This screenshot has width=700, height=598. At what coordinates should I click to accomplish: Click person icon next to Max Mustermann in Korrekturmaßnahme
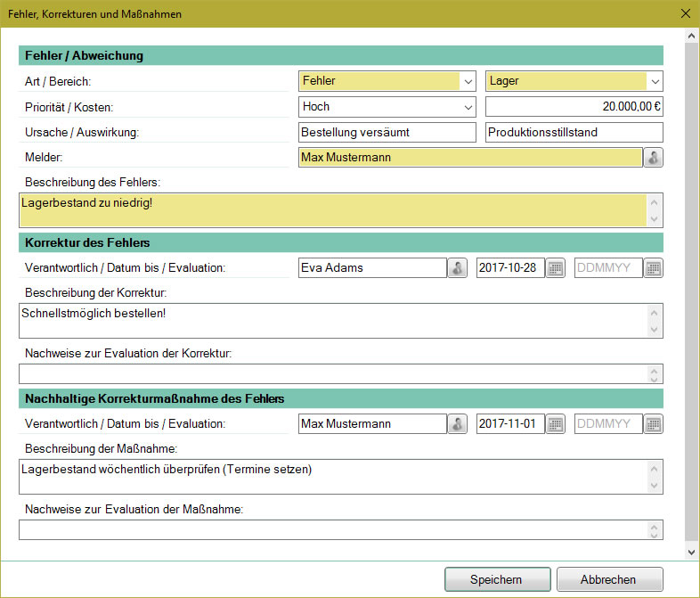tap(457, 424)
